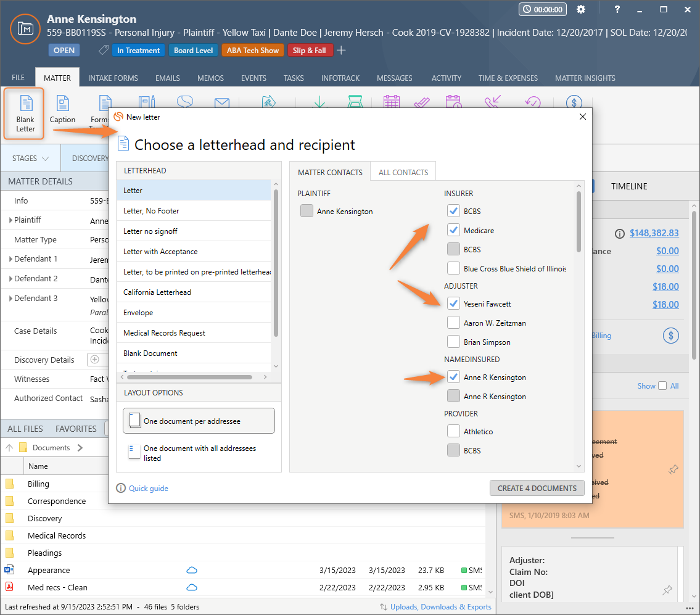Click the speech bubbles icon in the ribbon

click(185, 102)
